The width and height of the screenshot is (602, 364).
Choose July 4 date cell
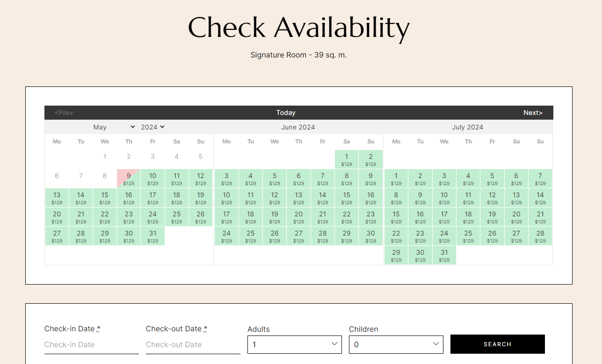468,178
